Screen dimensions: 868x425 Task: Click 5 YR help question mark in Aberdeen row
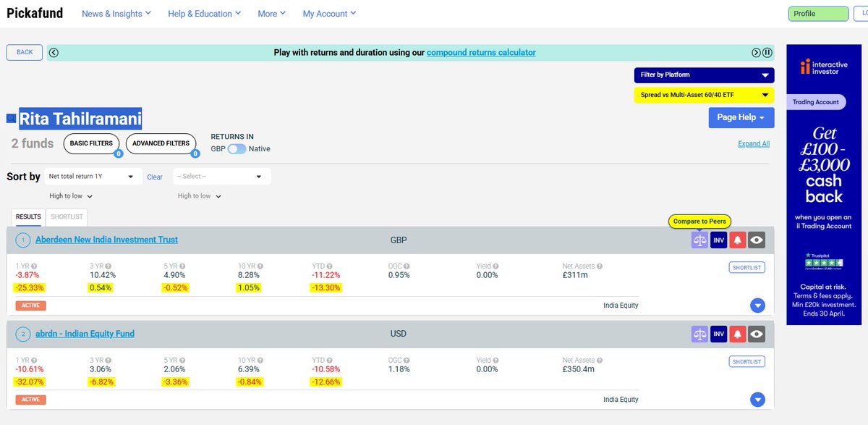point(184,266)
